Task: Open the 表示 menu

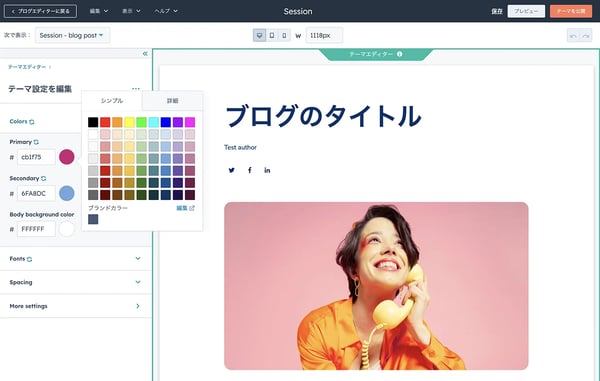Action: (131, 11)
